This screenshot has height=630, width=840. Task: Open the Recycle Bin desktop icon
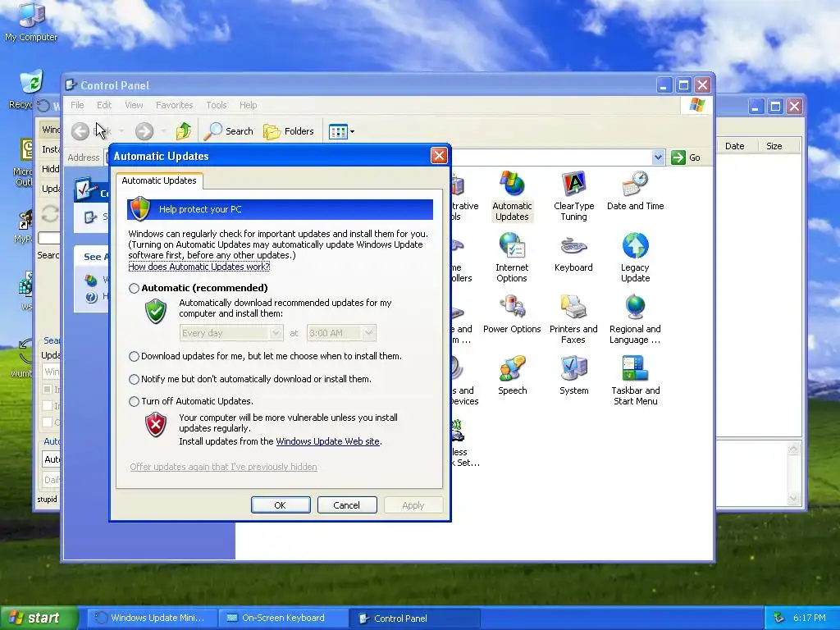click(30, 89)
